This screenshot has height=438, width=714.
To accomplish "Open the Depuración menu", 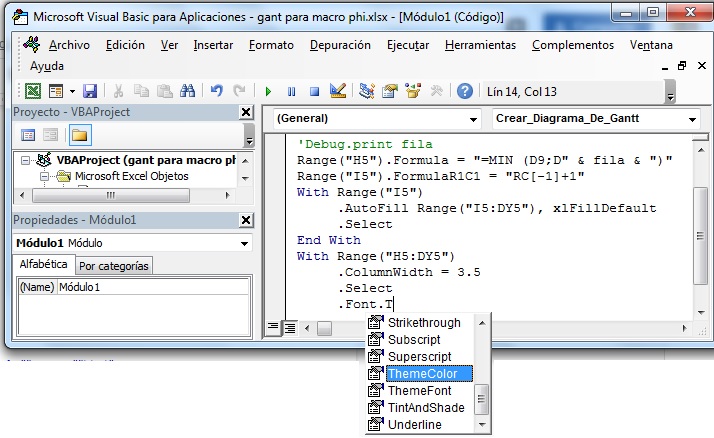I will click(x=340, y=45).
